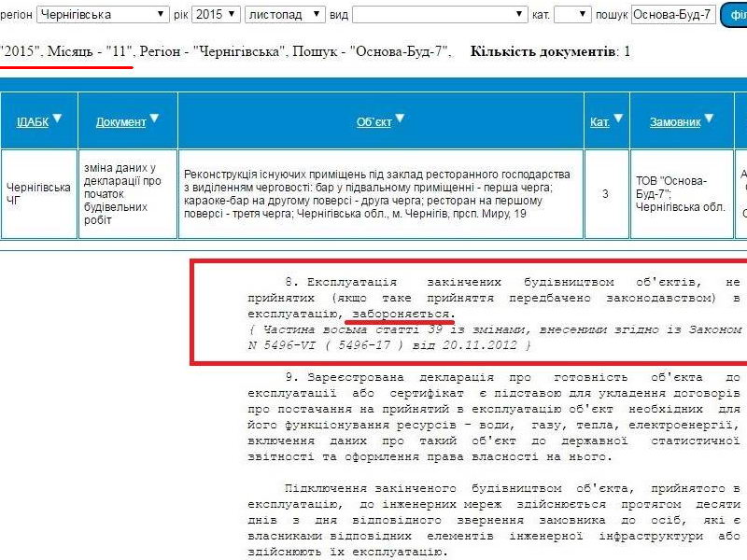Sort by the Документ column header link
This screenshot has height=560, width=747.
120,121
